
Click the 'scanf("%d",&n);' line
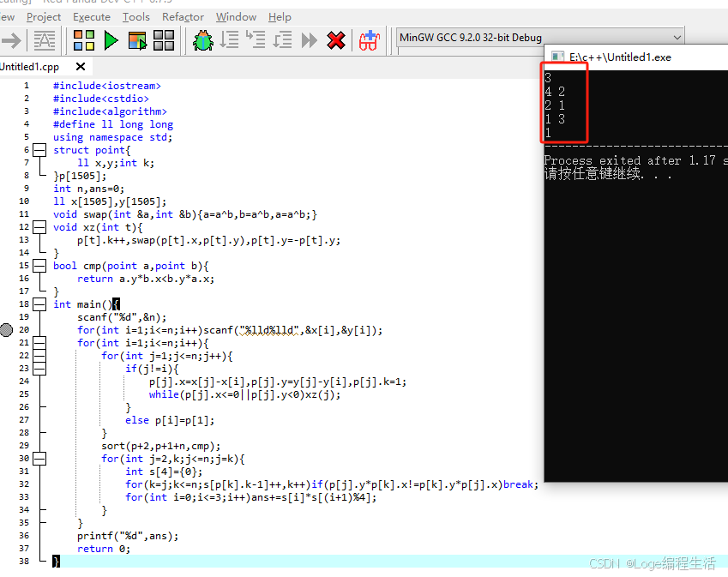[122, 317]
